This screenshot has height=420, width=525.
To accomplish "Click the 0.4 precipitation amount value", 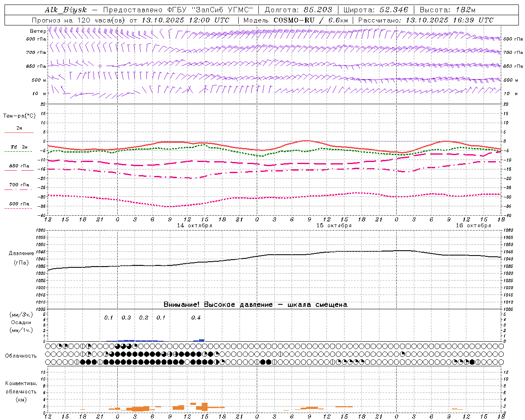I will tap(196, 318).
